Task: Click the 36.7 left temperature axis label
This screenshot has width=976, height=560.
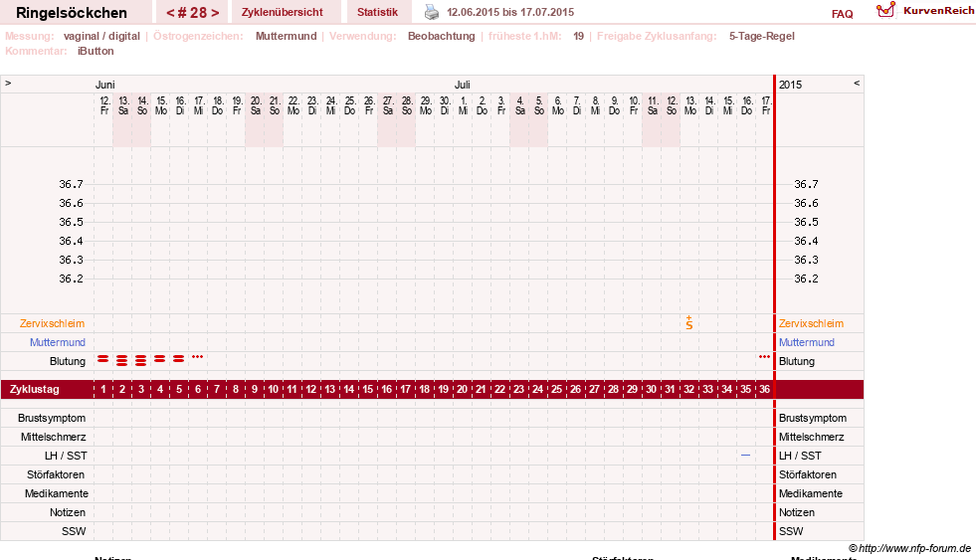Action: coord(71,184)
